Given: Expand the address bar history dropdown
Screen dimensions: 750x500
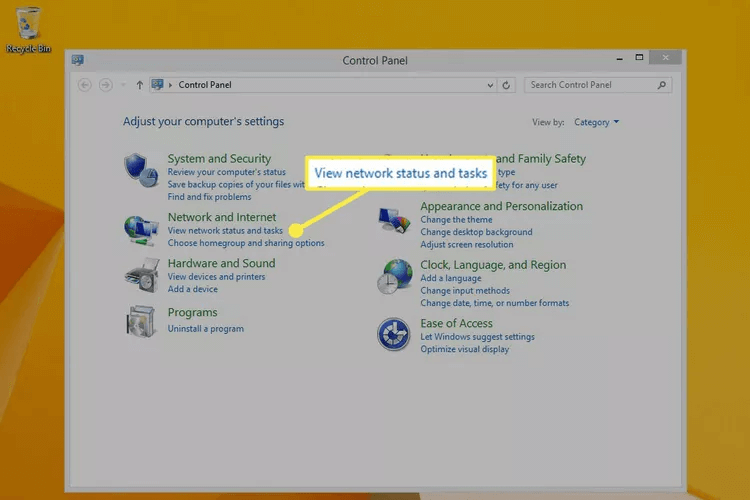Looking at the screenshot, I should click(490, 85).
